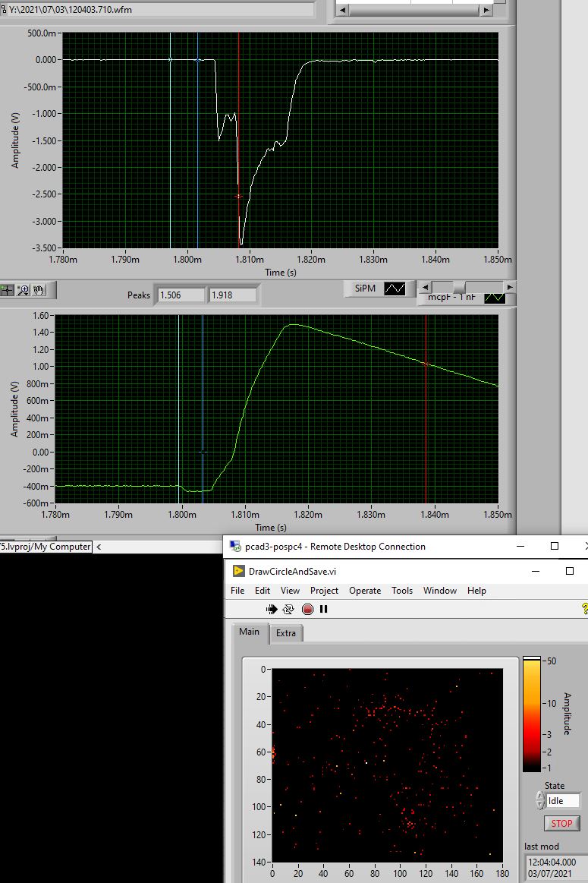Screen dimensions: 588x883
Task: Click the plot legend horizontal scrollbar thumb
Action: (x=459, y=286)
